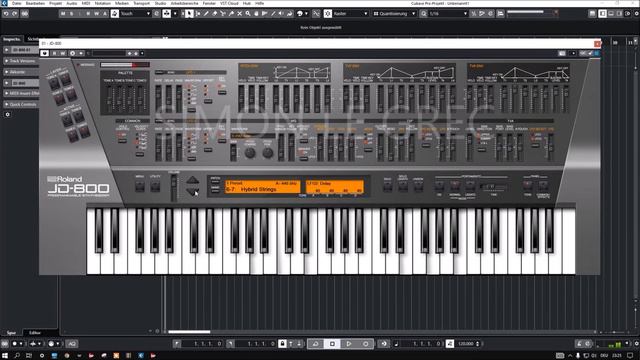Click the Cubase transport Record button
The height and width of the screenshot is (360, 640).
pyautogui.click(x=366, y=344)
